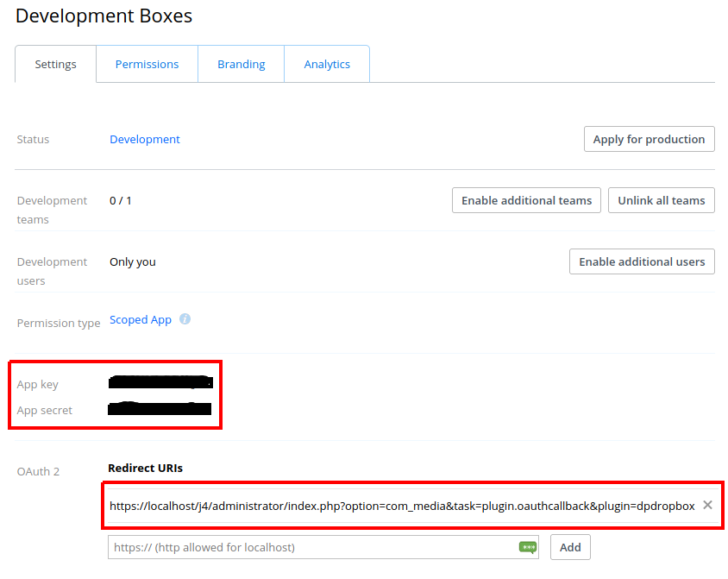Click Enable additional teams
This screenshot has width=728, height=579.
point(526,200)
